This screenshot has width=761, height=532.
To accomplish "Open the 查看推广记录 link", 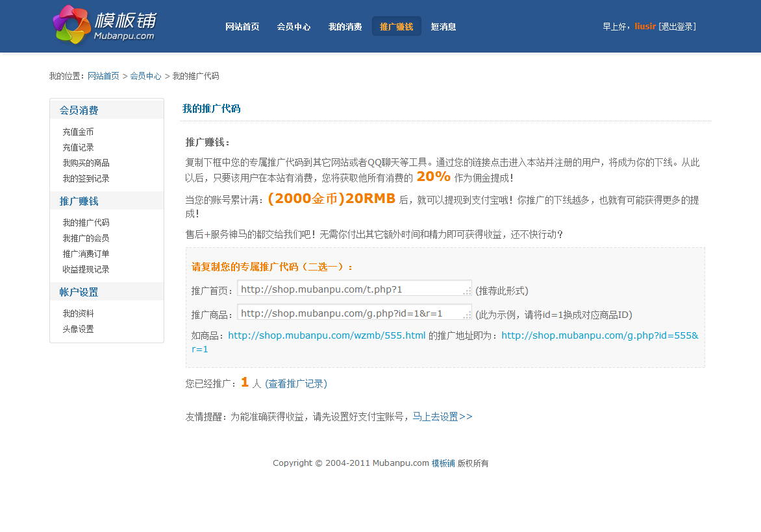I will click(x=296, y=383).
